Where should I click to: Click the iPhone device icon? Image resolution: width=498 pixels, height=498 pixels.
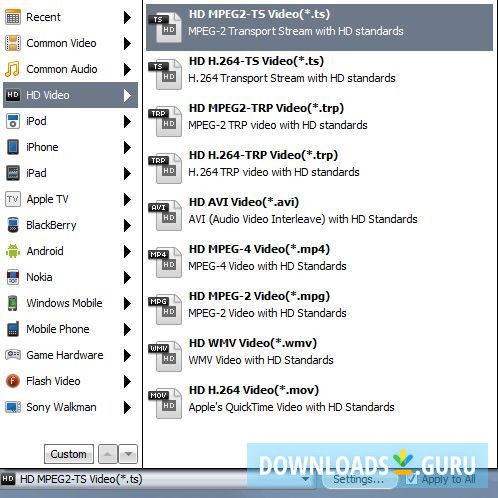(x=13, y=147)
